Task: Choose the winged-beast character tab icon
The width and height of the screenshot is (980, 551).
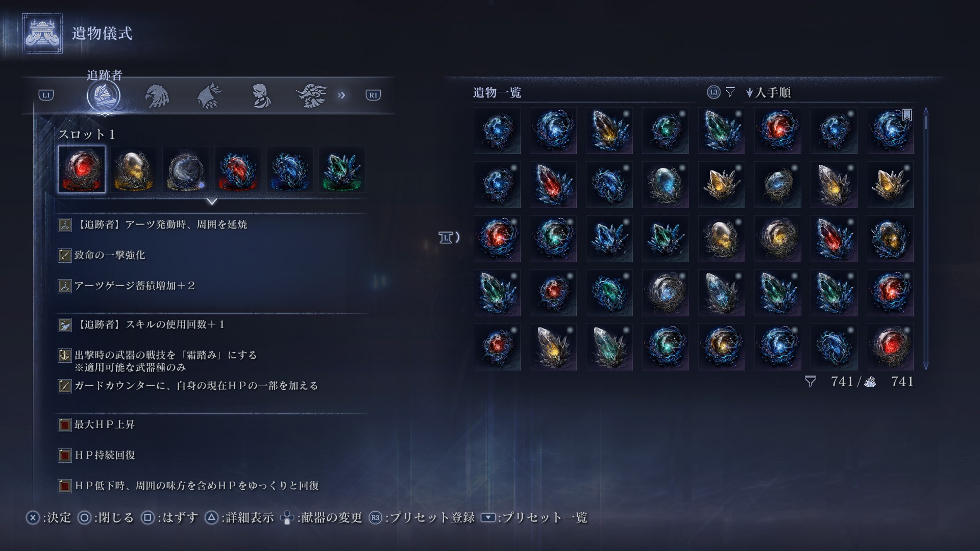Action: pos(312,95)
